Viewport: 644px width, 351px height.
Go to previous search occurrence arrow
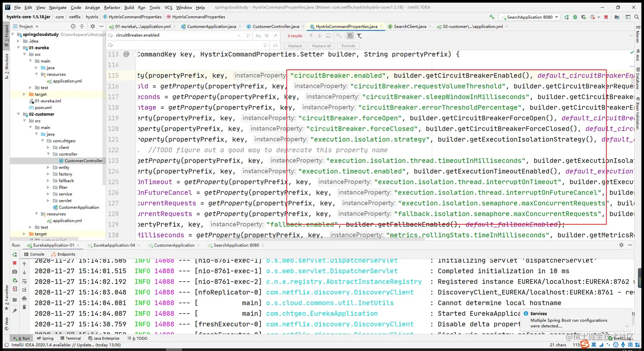[311, 36]
